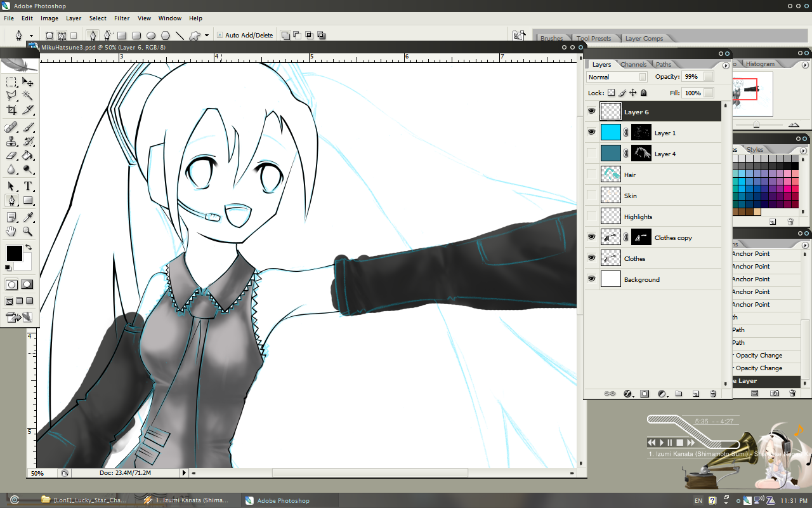Select the Pen tool in toolbox
Viewport: 812px width, 508px height.
(11, 200)
